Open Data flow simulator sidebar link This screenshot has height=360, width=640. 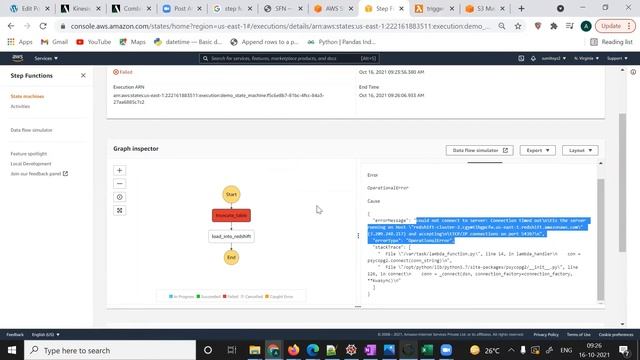tap(31, 130)
